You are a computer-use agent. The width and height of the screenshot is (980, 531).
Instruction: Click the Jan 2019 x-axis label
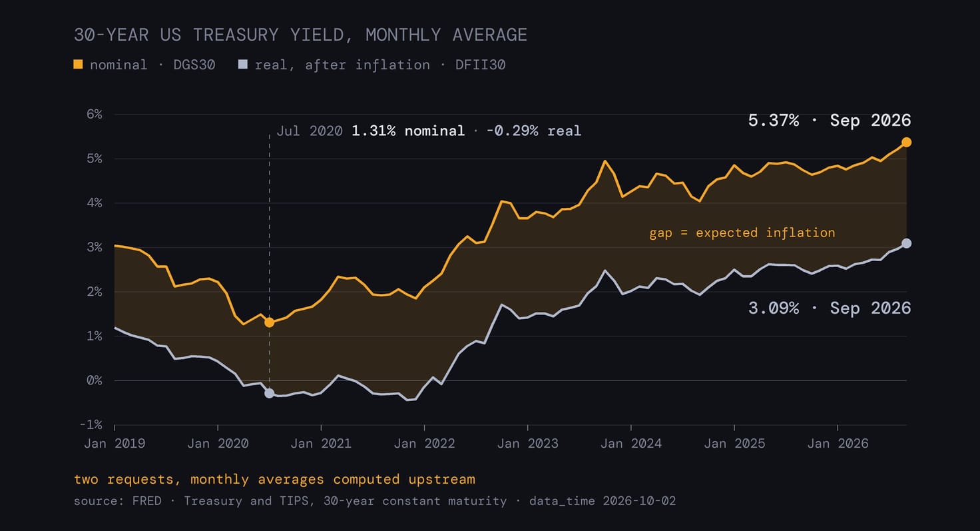coord(115,443)
